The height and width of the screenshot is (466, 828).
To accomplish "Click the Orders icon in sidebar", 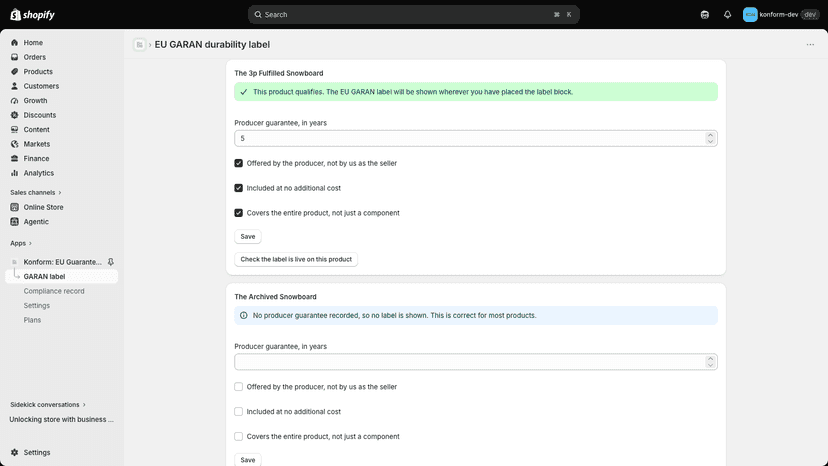I will pos(14,57).
